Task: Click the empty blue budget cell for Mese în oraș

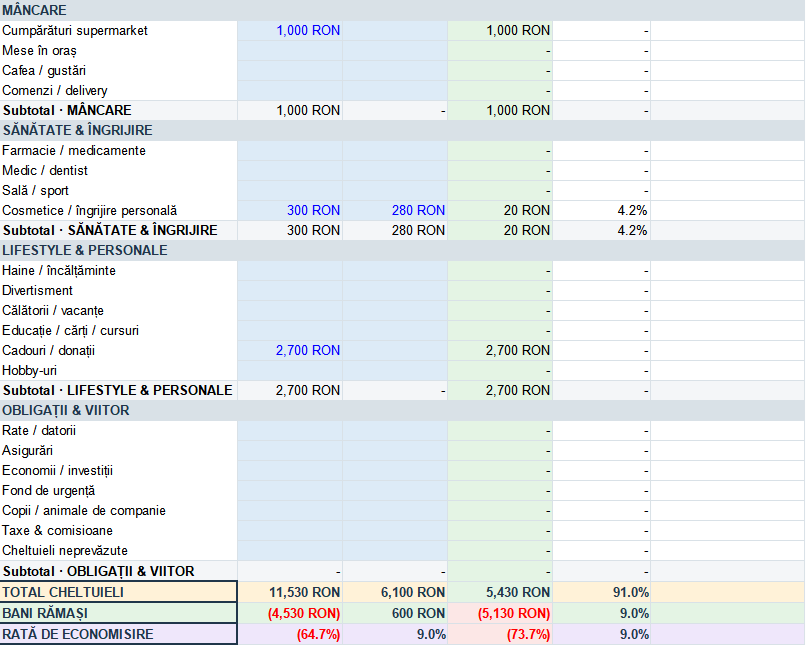Action: (290, 51)
